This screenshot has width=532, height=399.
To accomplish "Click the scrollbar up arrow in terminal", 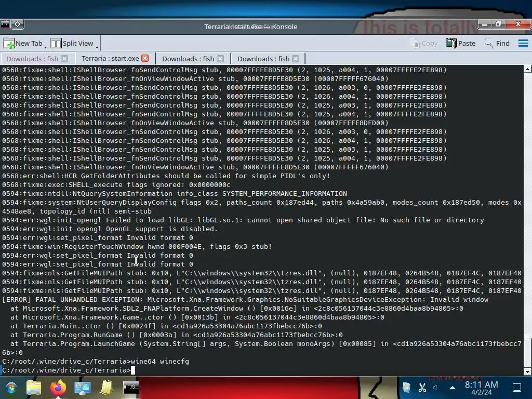I will point(527,69).
